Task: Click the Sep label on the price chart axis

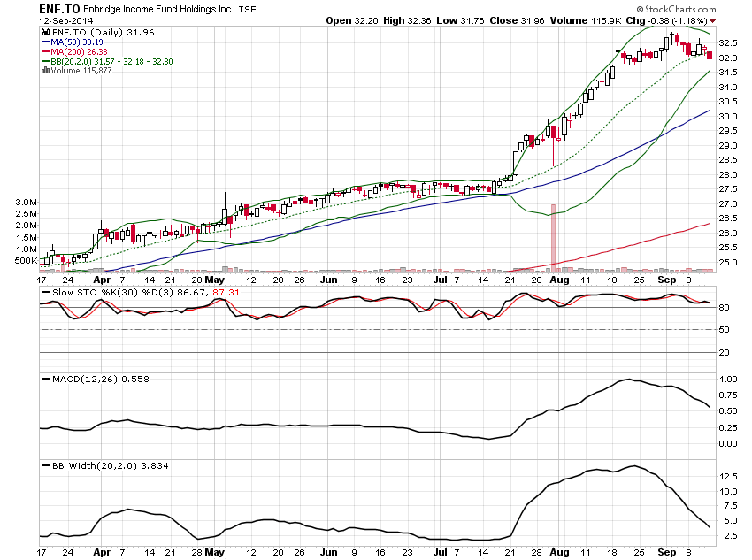Action: point(667,280)
